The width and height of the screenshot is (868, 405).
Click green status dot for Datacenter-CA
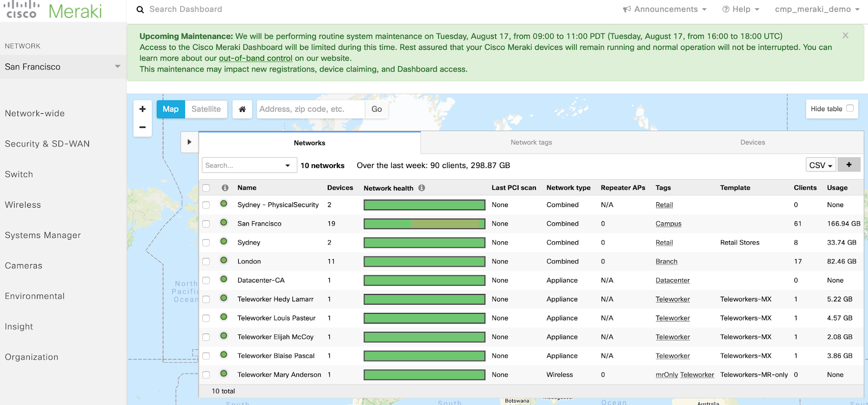coord(224,280)
